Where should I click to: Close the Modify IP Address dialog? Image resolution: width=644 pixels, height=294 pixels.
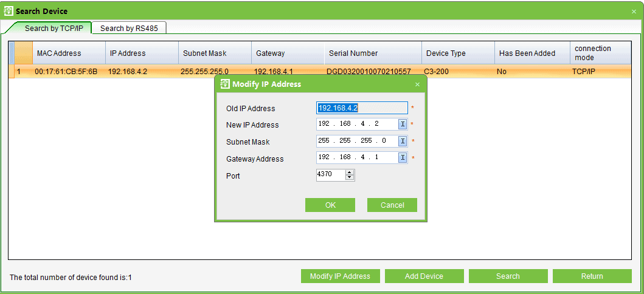click(x=417, y=84)
